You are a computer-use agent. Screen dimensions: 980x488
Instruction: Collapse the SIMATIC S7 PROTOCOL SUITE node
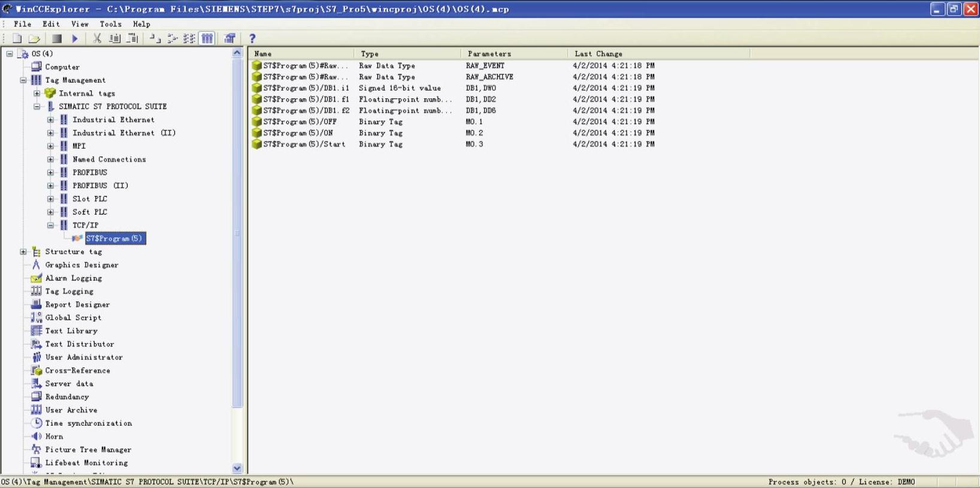[x=37, y=107]
